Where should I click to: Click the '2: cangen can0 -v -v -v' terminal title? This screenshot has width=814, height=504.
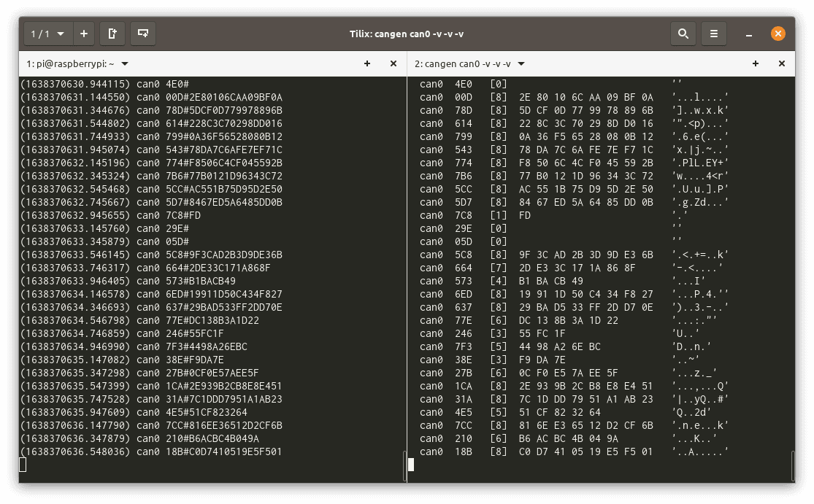462,63
